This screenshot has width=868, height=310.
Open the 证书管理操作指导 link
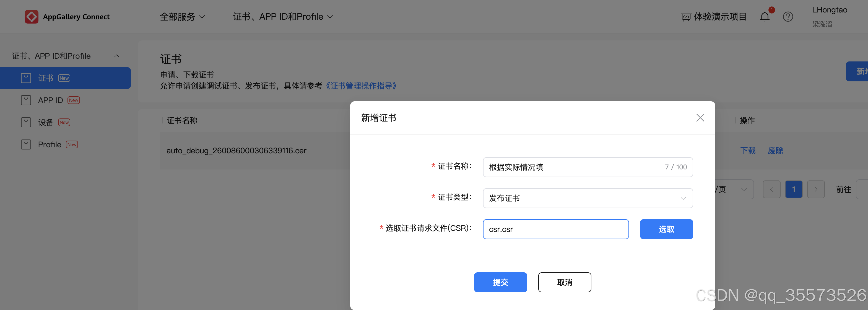pos(360,86)
